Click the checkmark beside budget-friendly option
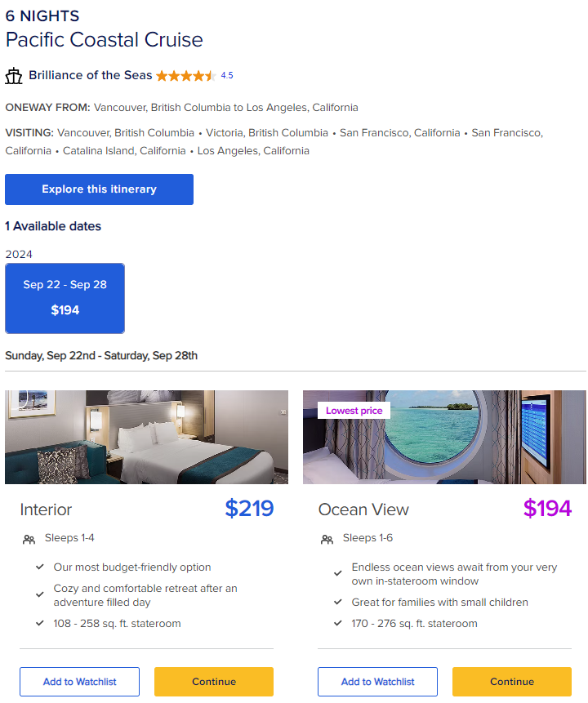 point(40,567)
